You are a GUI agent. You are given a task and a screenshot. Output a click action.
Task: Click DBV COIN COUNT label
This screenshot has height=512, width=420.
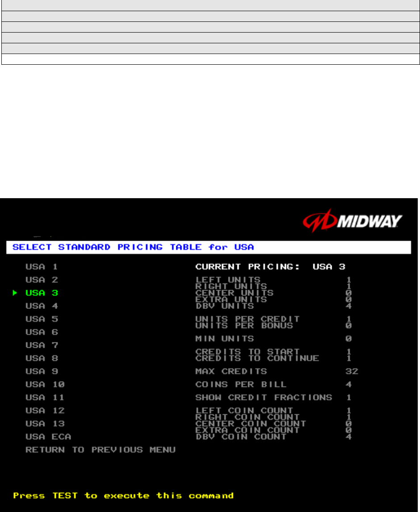pos(241,437)
